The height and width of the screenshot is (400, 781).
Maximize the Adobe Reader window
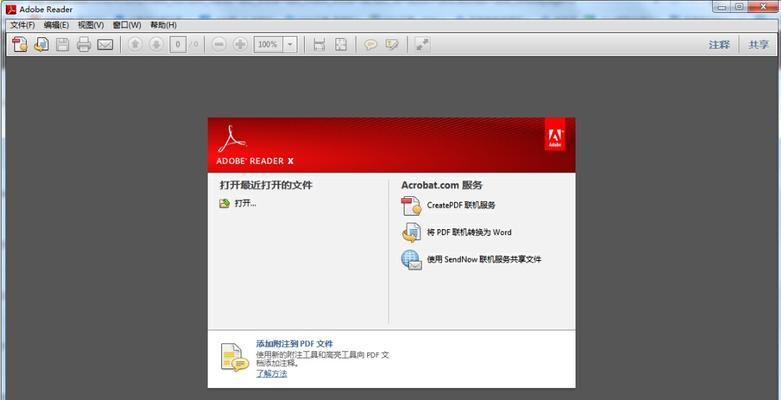[739, 6]
